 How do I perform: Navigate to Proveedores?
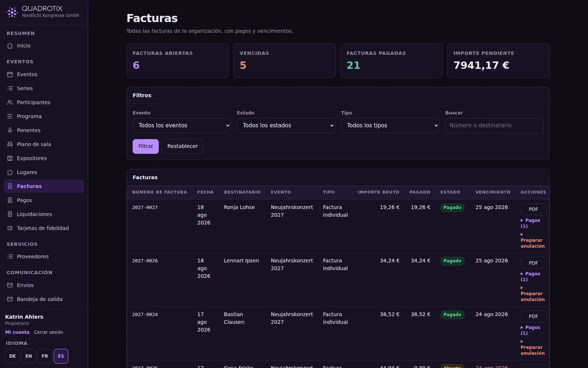pyautogui.click(x=44, y=256)
